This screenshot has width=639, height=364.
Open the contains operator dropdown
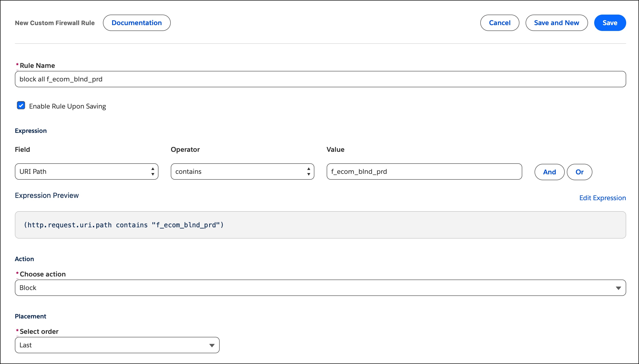(x=242, y=172)
